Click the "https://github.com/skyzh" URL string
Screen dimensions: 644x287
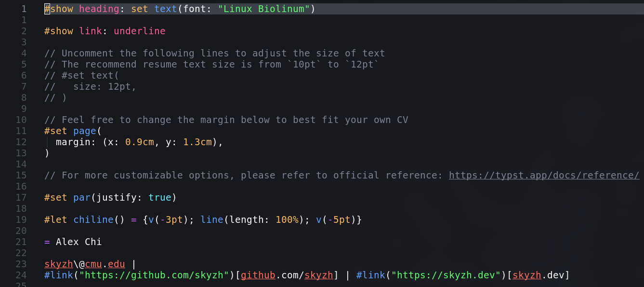154,275
